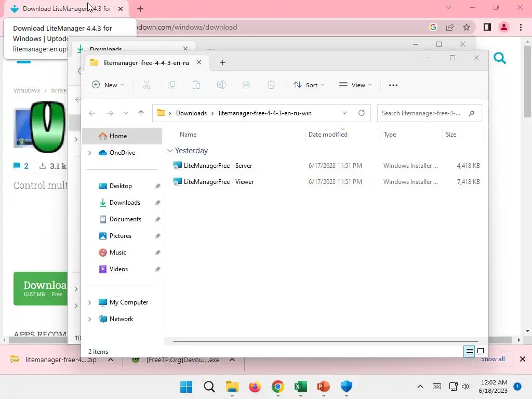
Task: Switch to large thumbnails view in Explorer status bar
Action: (x=481, y=352)
